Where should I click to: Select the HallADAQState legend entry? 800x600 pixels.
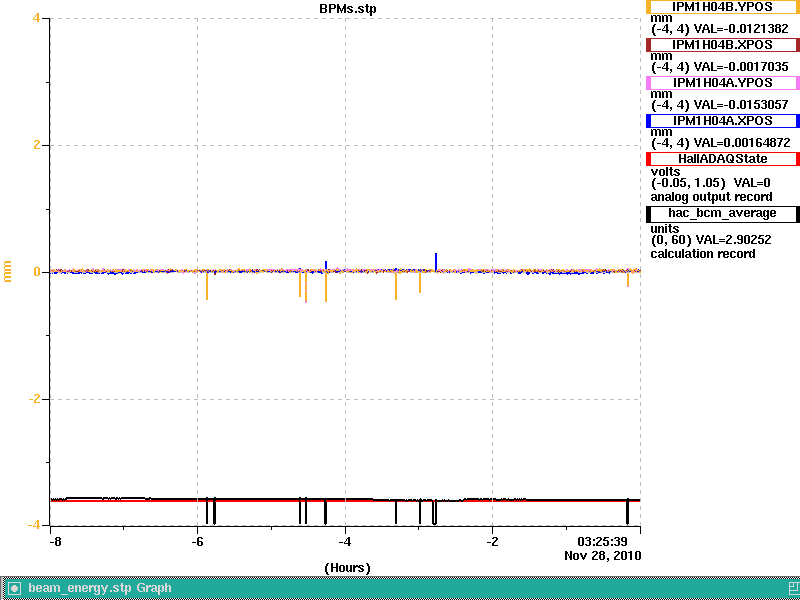point(722,159)
